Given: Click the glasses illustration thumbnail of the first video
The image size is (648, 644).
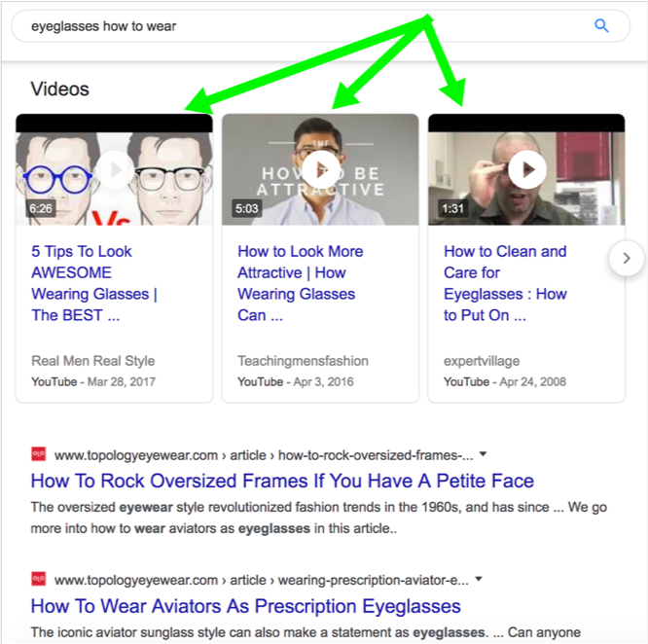Looking at the screenshot, I should point(114,170).
